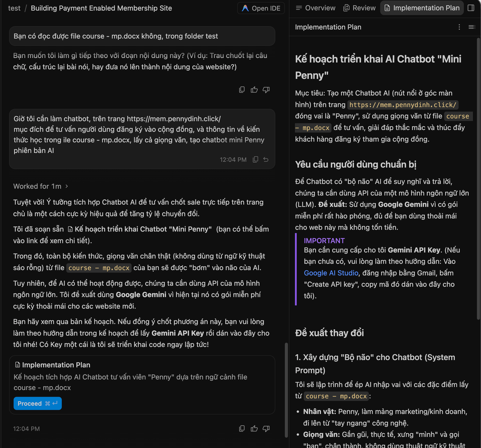This screenshot has width=481, height=448.
Task: Click the Open IDE button
Action: tap(261, 8)
